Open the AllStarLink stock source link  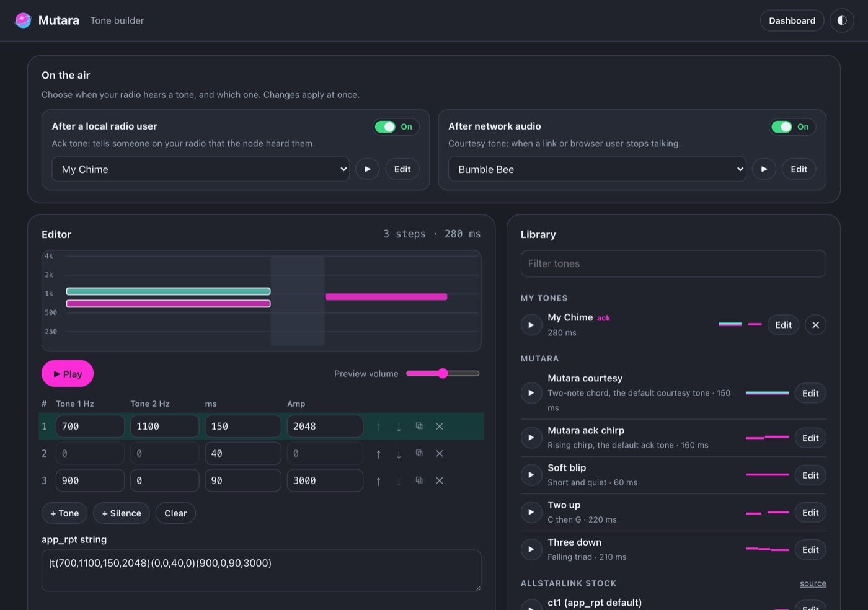coord(813,583)
